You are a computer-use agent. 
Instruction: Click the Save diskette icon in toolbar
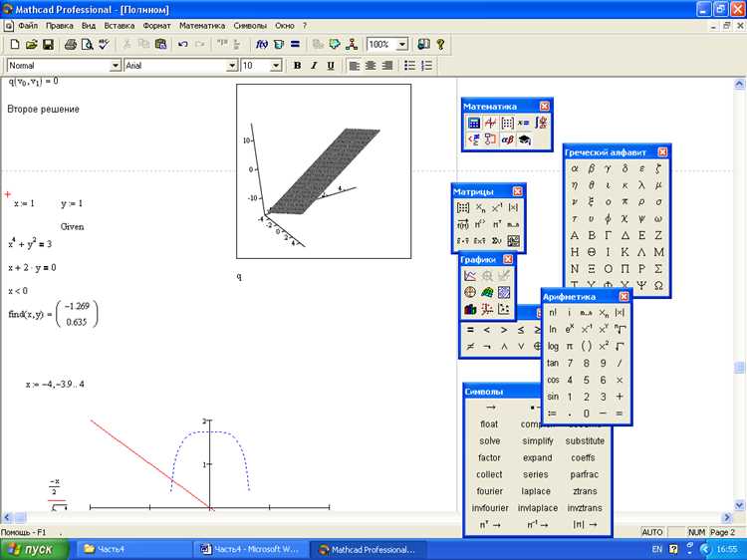click(48, 44)
